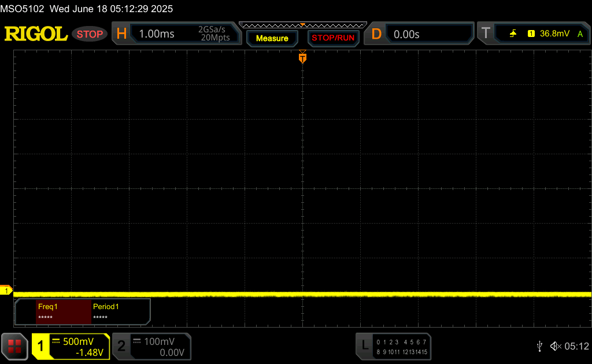
Task: Select the 1.00ms timebase value
Action: [x=157, y=34]
